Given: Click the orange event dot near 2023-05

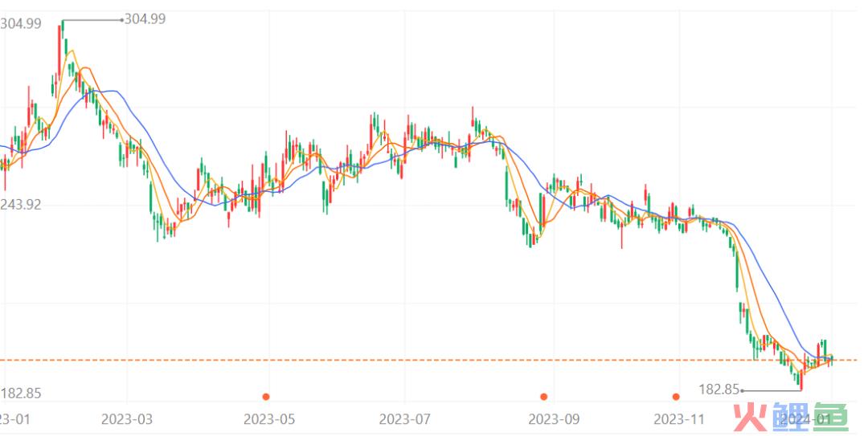Looking at the screenshot, I should [x=266, y=396].
